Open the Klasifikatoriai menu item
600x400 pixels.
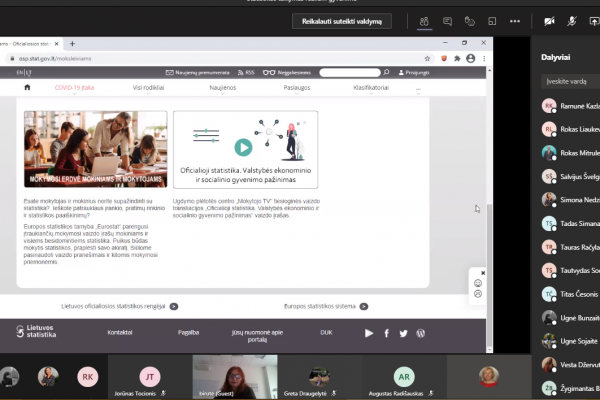[371, 88]
